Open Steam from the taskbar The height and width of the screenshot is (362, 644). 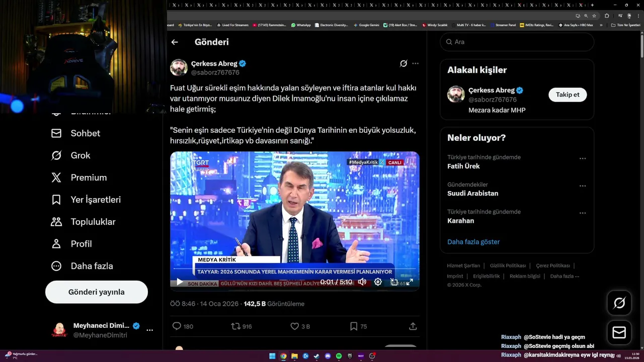(316, 356)
